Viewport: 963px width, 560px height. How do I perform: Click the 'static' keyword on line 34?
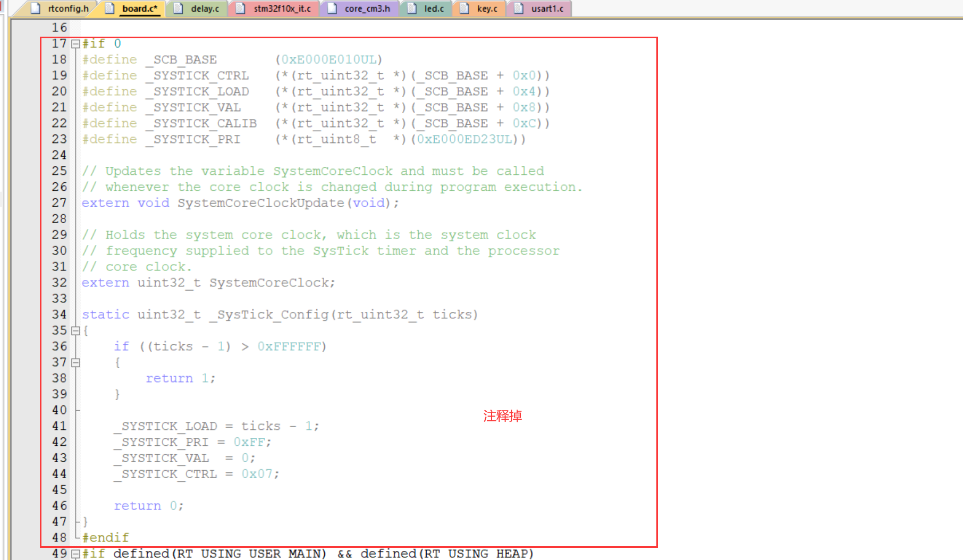tap(105, 315)
